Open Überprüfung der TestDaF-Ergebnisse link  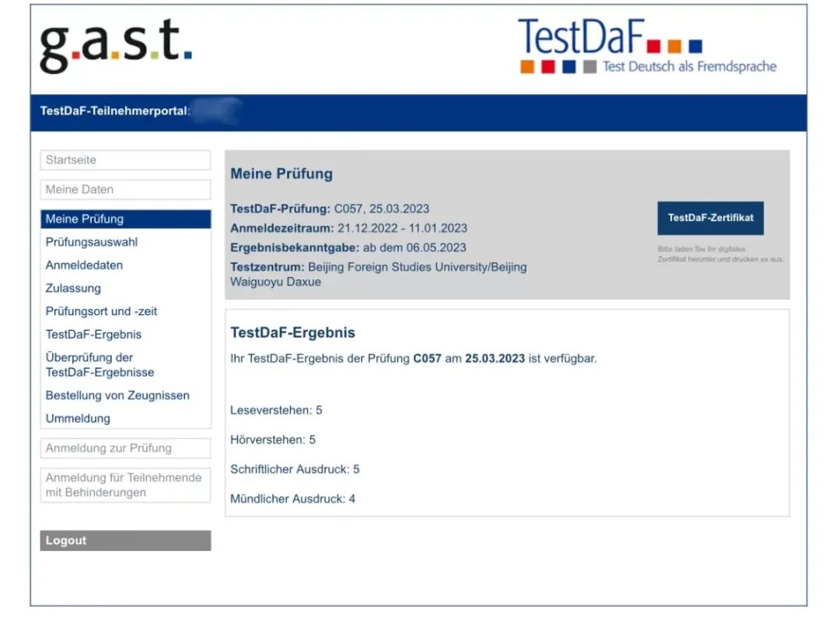pyautogui.click(x=100, y=365)
